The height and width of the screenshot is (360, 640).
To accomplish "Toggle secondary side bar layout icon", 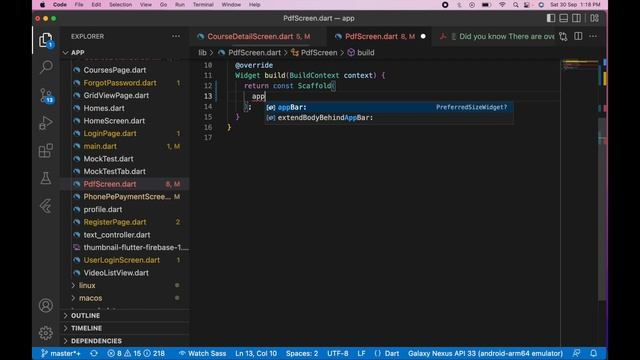I will (576, 18).
